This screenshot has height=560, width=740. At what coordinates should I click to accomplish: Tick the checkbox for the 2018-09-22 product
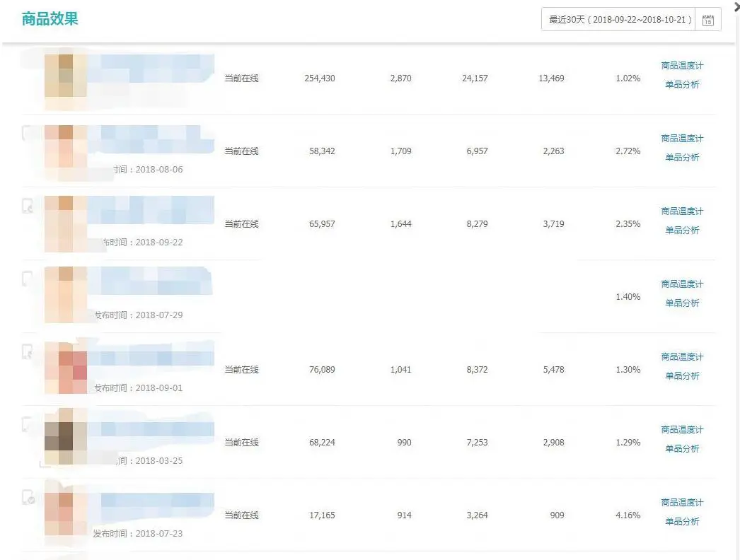click(x=28, y=206)
